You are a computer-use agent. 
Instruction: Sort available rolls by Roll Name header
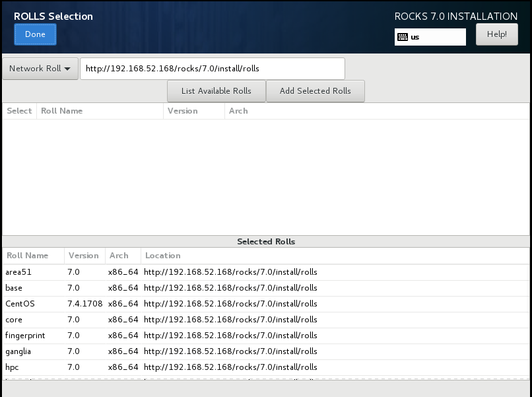click(100, 111)
